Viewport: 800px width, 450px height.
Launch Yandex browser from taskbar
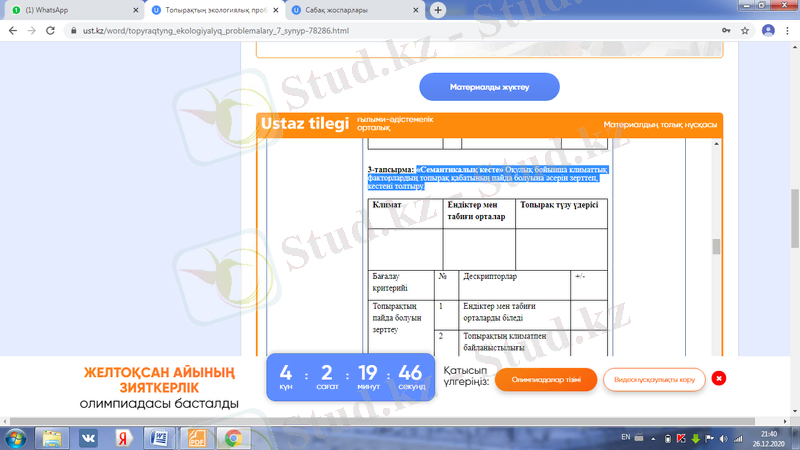[123, 437]
